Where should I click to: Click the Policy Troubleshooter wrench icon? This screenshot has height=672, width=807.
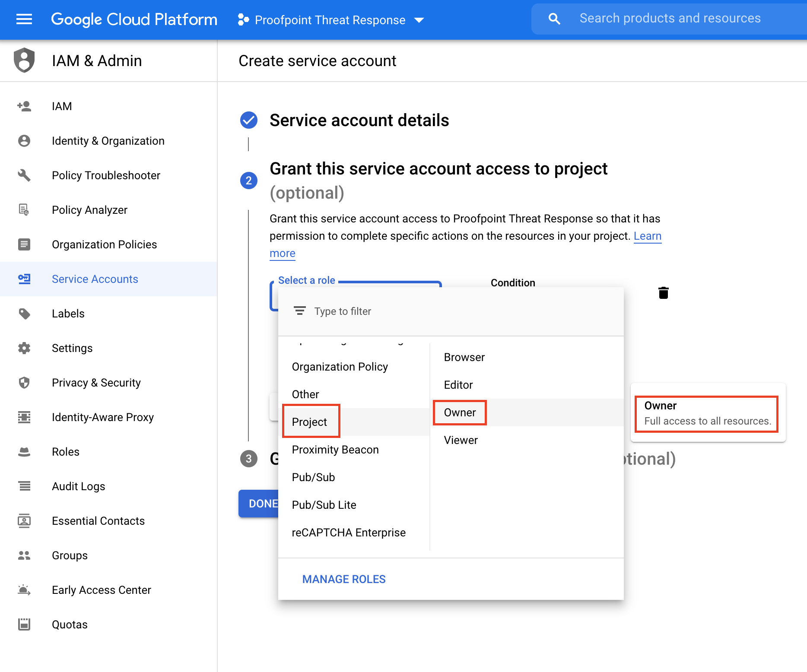(x=24, y=175)
